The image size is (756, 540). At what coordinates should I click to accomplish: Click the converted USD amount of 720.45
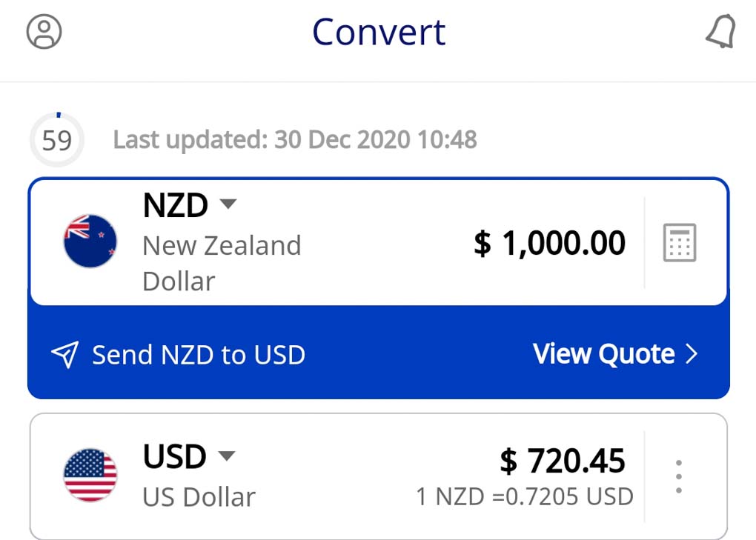click(566, 461)
